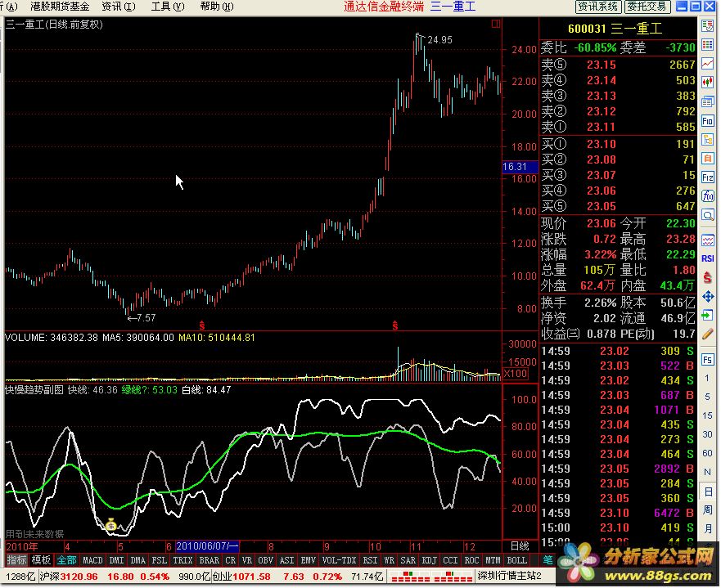Select the 指标 tab at bottom
Viewport: 721px width, 588px height.
pos(16,560)
